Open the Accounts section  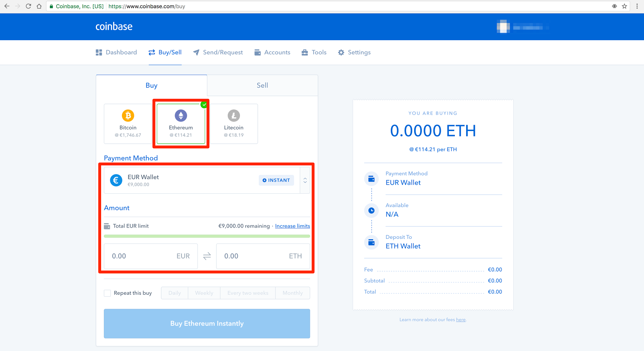pyautogui.click(x=272, y=52)
